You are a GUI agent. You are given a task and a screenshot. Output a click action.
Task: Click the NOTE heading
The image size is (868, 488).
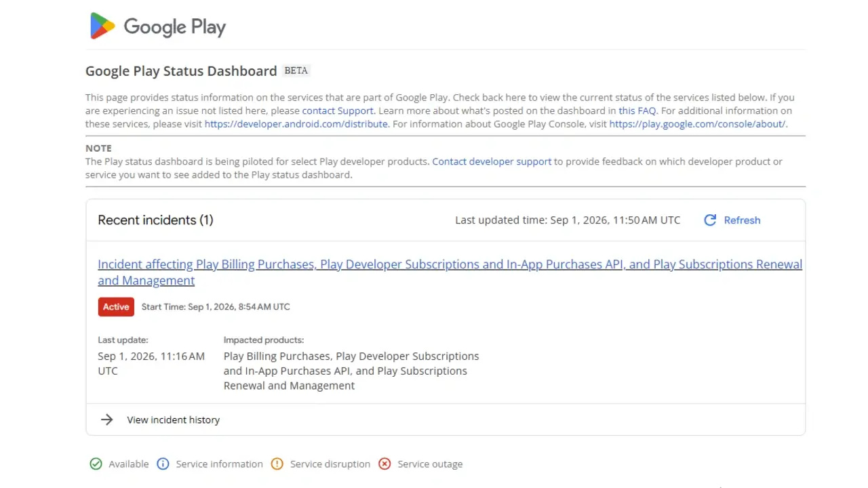point(98,148)
